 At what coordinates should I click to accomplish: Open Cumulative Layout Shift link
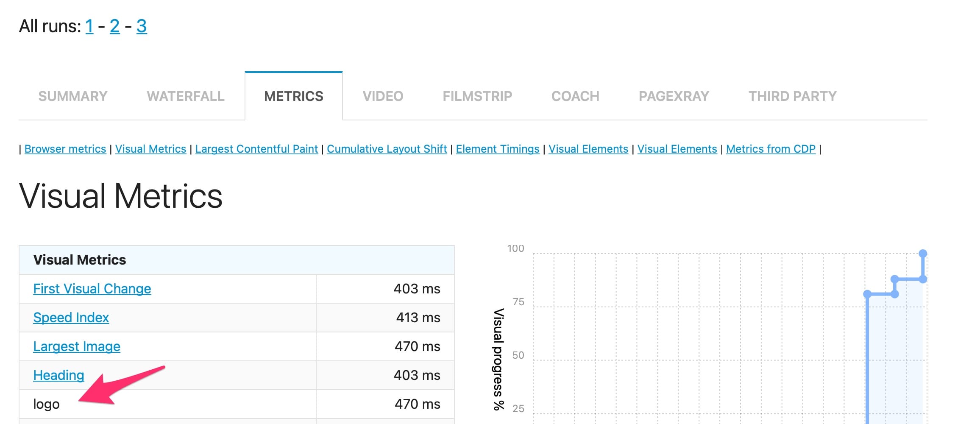[387, 149]
